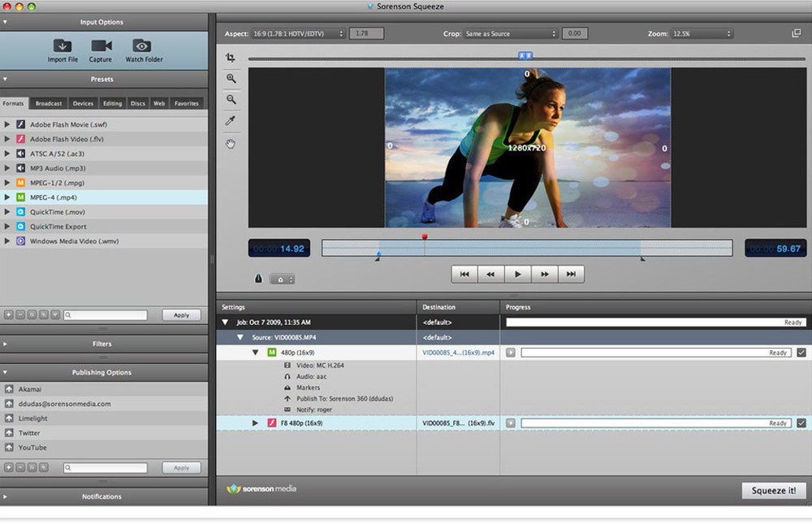
Task: Open the Capture camera tool
Action: [101, 45]
